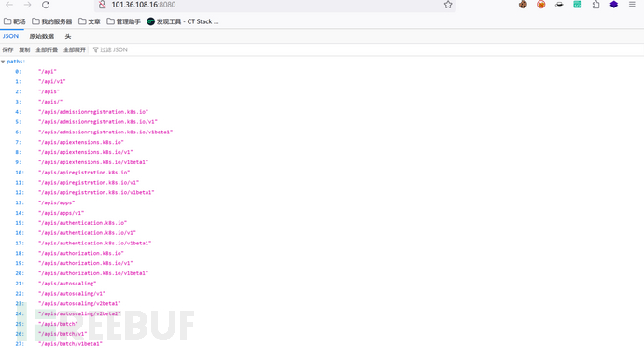Open the extensions puzzle piece menu
Viewport: 644px width, 348px height.
coord(595,5)
